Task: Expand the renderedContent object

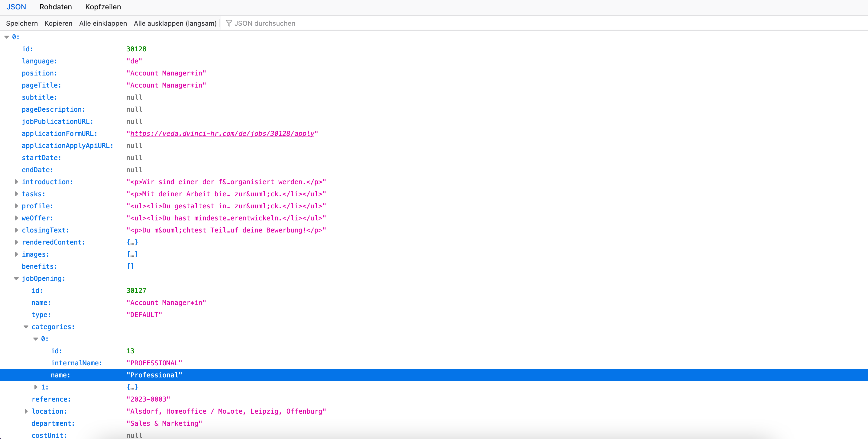Action: coord(16,242)
